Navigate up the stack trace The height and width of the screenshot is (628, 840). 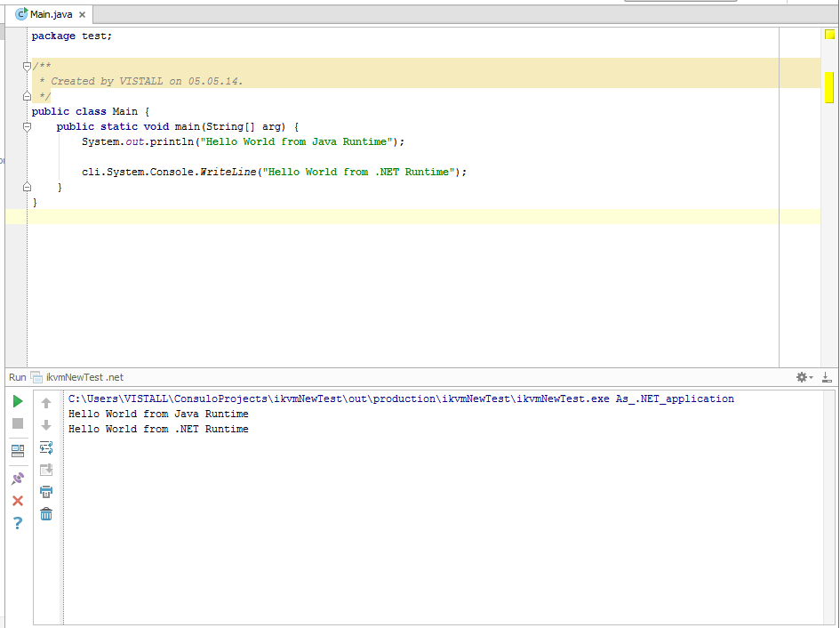click(45, 402)
